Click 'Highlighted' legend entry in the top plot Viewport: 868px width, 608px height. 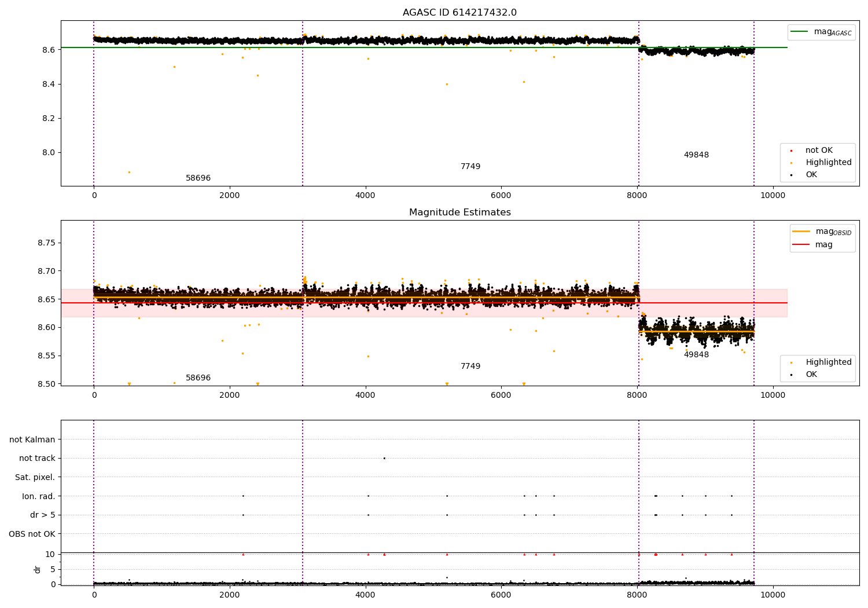click(x=828, y=163)
